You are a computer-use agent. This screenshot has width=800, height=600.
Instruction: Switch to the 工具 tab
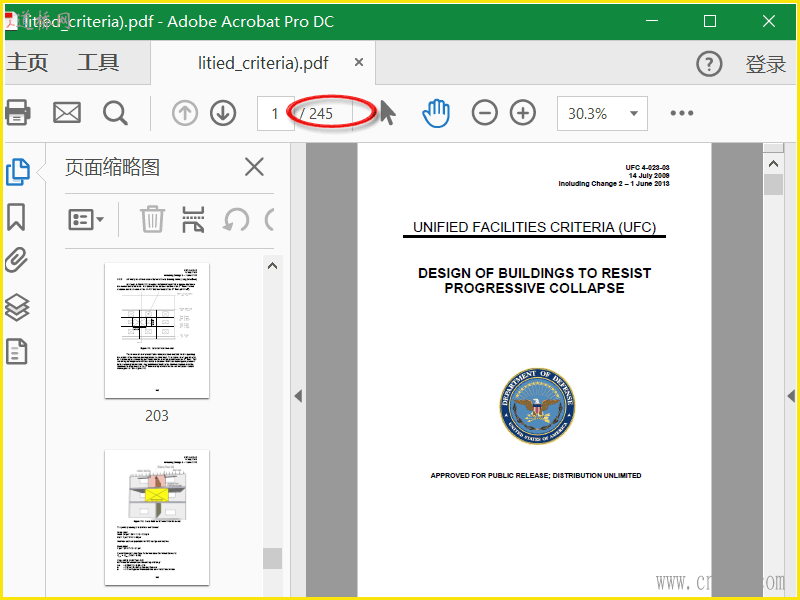pyautogui.click(x=98, y=63)
